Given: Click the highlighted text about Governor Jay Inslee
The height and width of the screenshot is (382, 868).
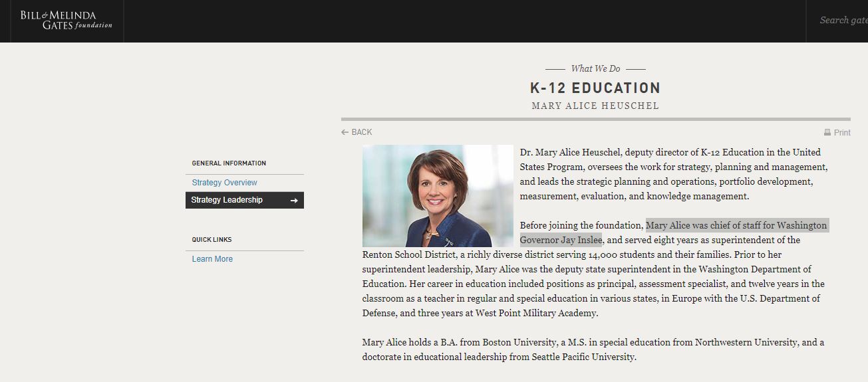Looking at the screenshot, I should [673, 233].
